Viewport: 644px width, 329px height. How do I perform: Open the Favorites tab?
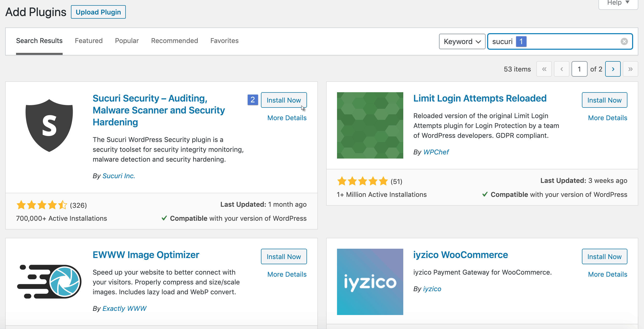(224, 41)
